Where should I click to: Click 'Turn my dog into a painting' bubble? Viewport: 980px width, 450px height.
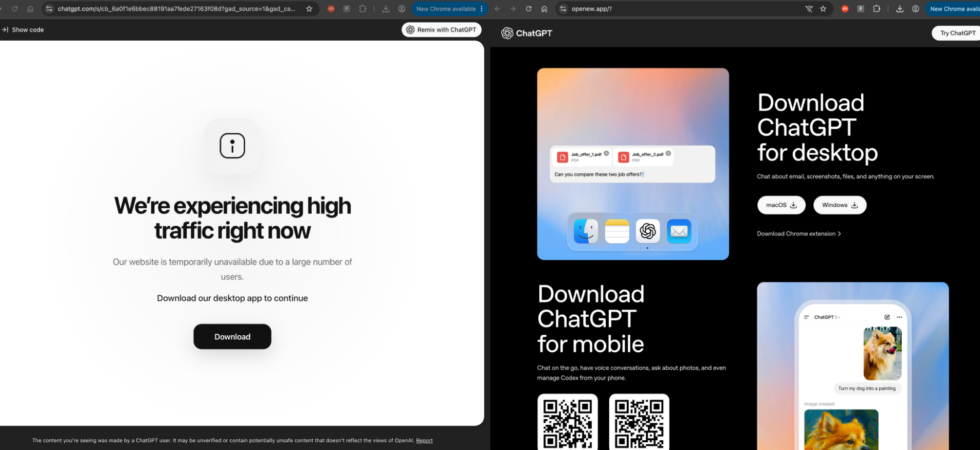[x=868, y=388]
